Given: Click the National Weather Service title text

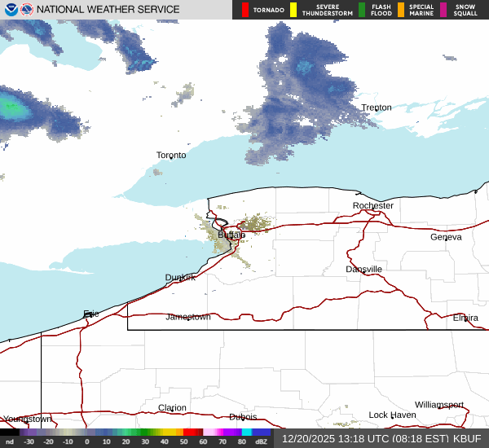Looking at the screenshot, I should coord(108,10).
